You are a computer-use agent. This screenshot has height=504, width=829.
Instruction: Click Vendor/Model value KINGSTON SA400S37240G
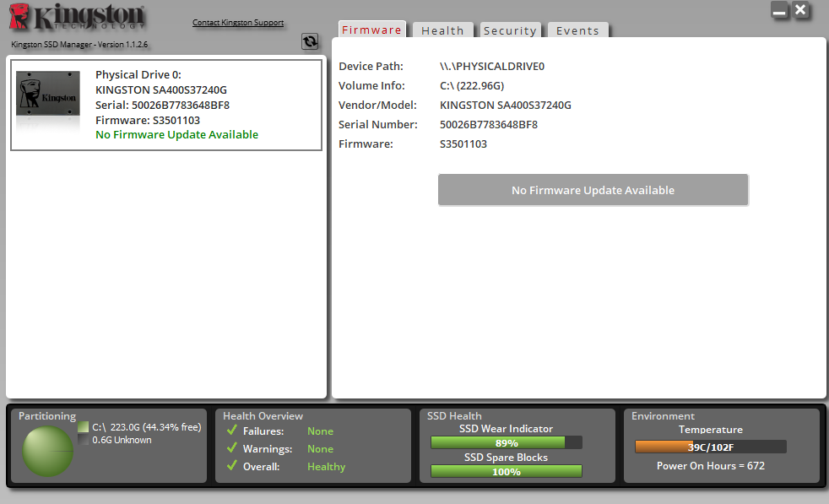(x=506, y=106)
